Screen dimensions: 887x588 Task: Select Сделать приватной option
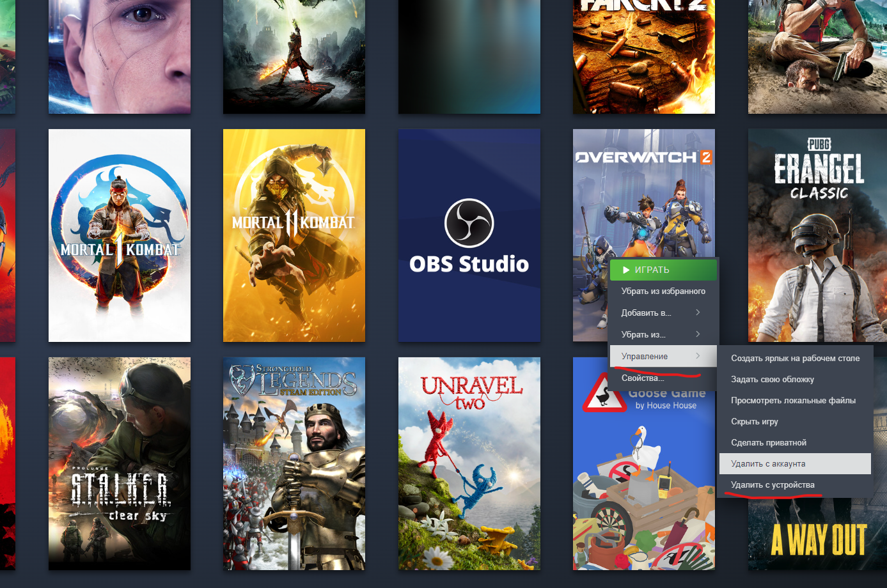pos(795,443)
